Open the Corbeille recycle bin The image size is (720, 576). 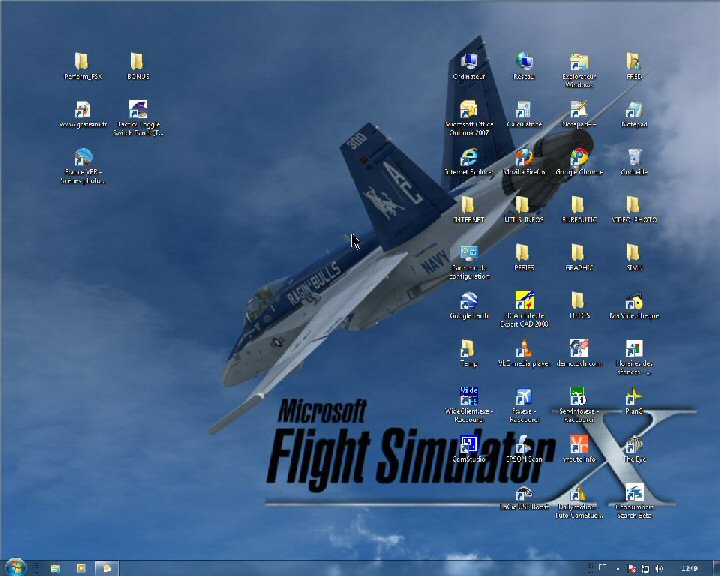pyautogui.click(x=634, y=162)
